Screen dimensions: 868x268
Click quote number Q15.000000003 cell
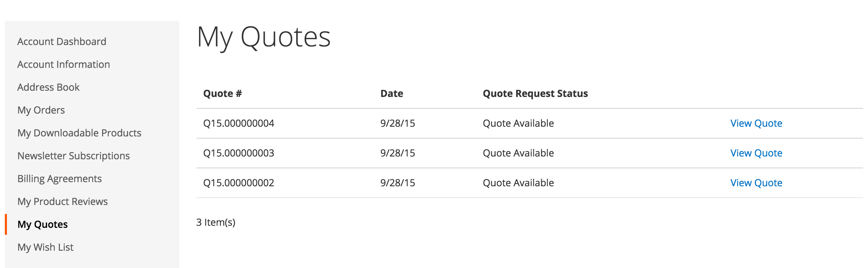[238, 153]
